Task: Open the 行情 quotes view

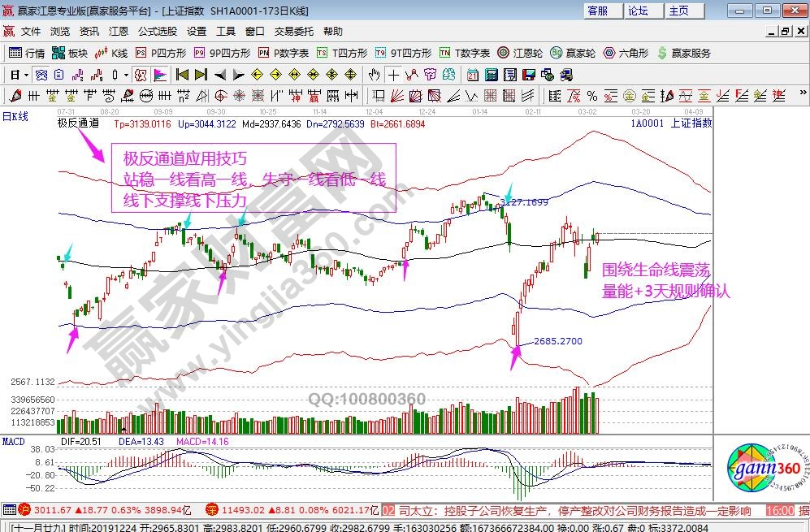Action: click(27, 53)
